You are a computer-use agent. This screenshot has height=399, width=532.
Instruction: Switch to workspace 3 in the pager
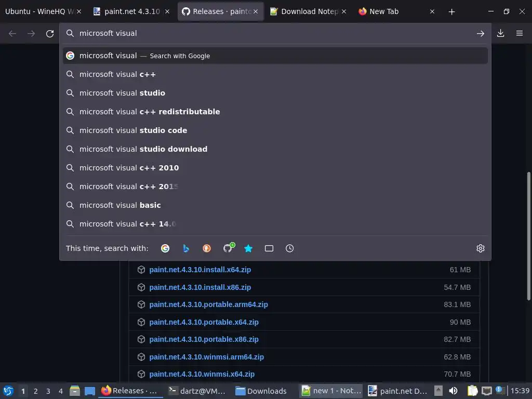coord(48,391)
